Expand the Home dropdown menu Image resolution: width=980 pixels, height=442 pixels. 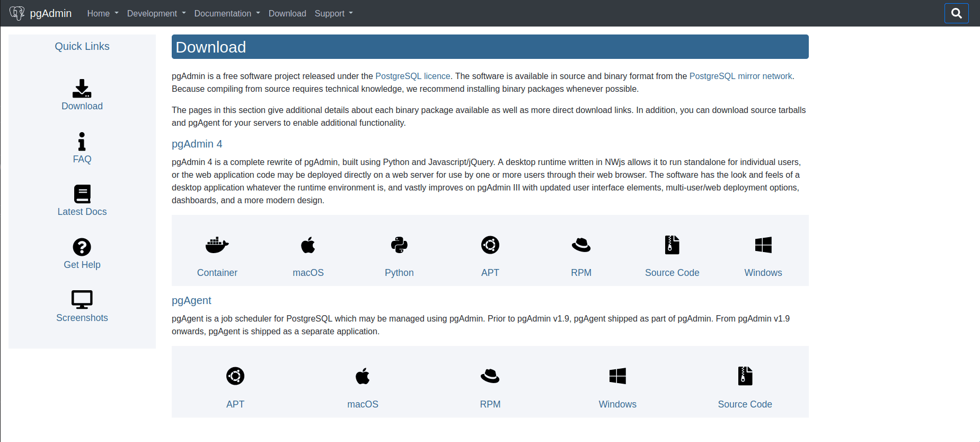[103, 13]
